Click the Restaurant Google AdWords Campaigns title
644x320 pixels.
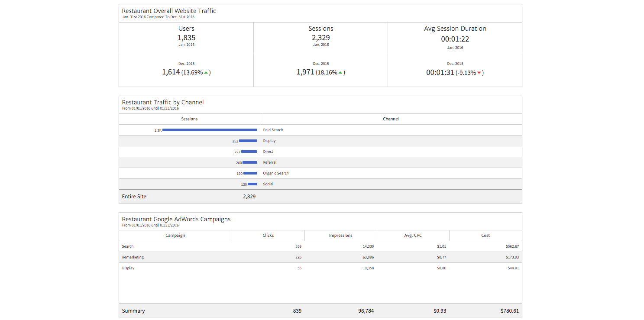[x=176, y=219]
